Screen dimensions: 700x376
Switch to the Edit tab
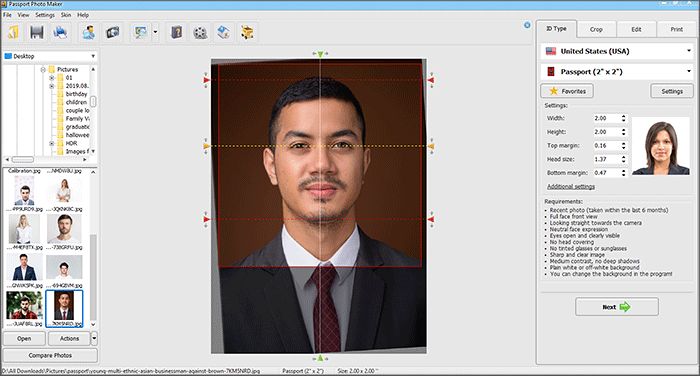click(636, 29)
